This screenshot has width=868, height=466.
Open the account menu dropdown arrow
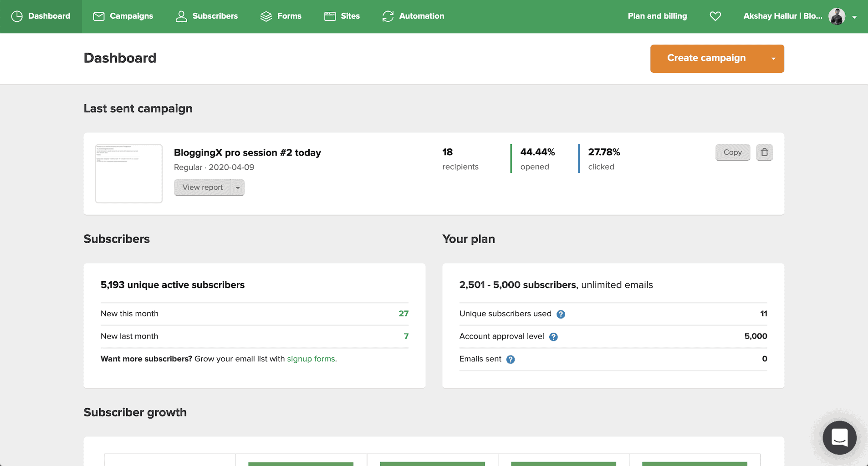pos(854,17)
